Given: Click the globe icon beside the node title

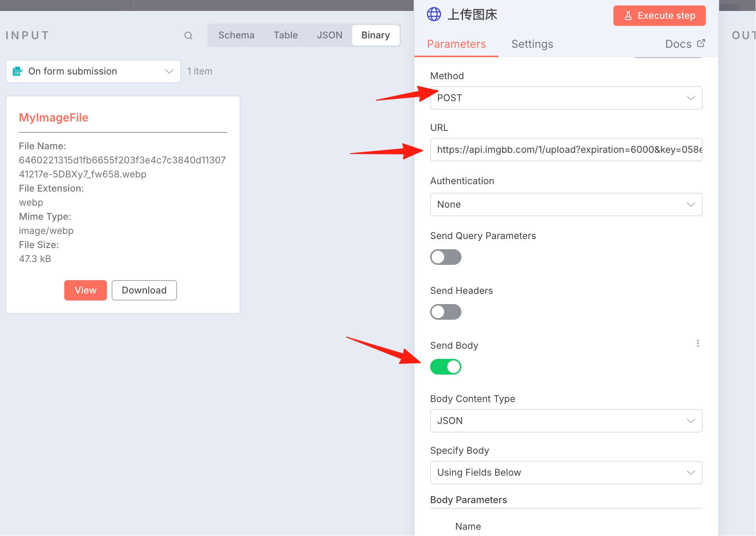Looking at the screenshot, I should click(434, 14).
